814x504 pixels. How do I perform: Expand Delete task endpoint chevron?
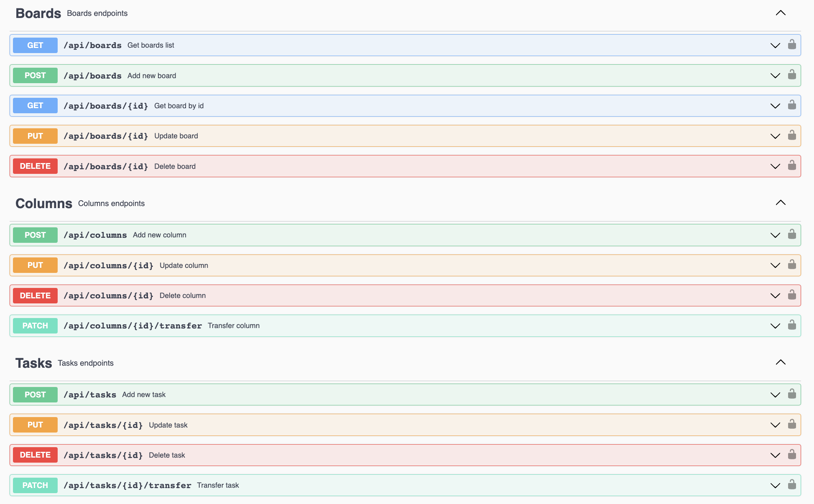tap(775, 456)
